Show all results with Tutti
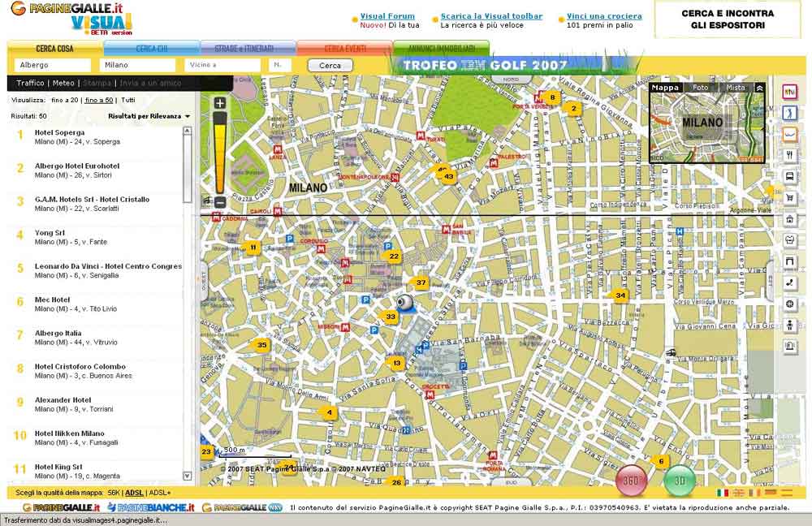This screenshot has width=812, height=526. (x=128, y=100)
